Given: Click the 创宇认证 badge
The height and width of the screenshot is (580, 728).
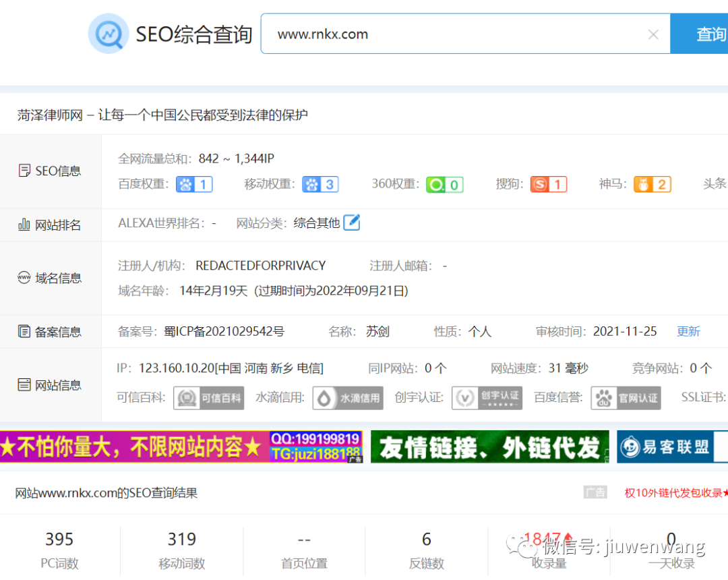Looking at the screenshot, I should pos(487,398).
